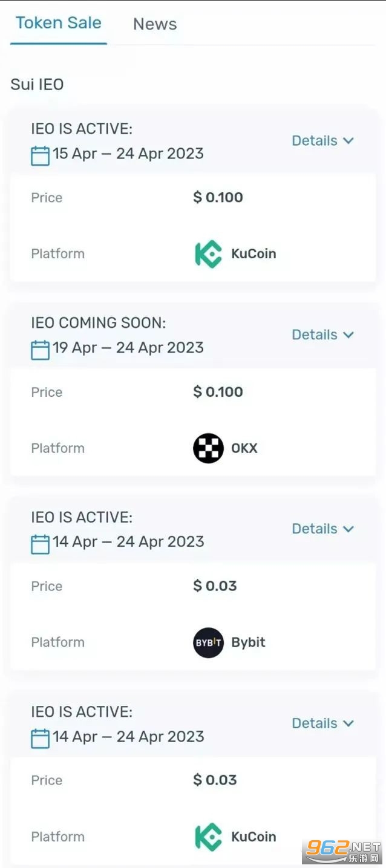The image size is (386, 868).
Task: Expand Details for the Bybit IEO
Action: tap(322, 529)
